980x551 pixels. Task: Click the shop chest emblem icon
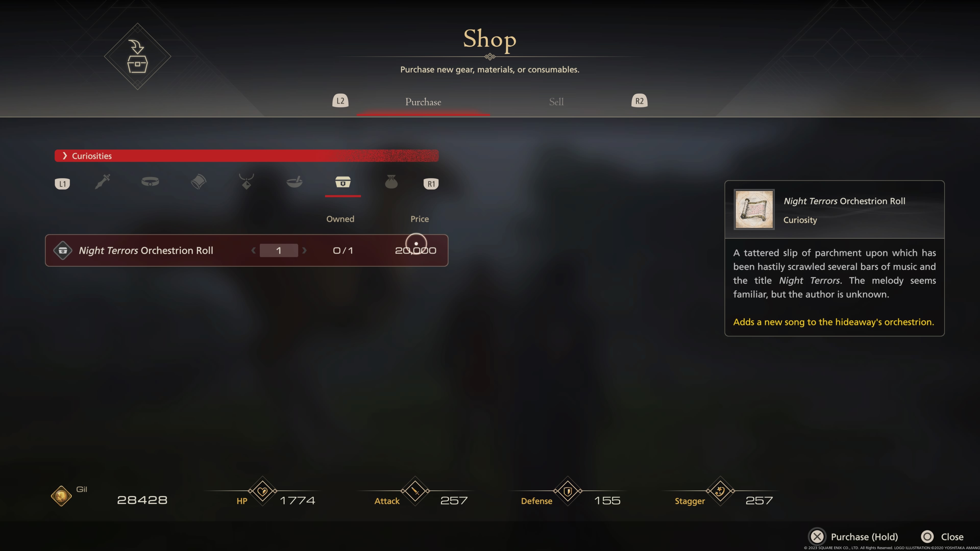[x=137, y=57]
